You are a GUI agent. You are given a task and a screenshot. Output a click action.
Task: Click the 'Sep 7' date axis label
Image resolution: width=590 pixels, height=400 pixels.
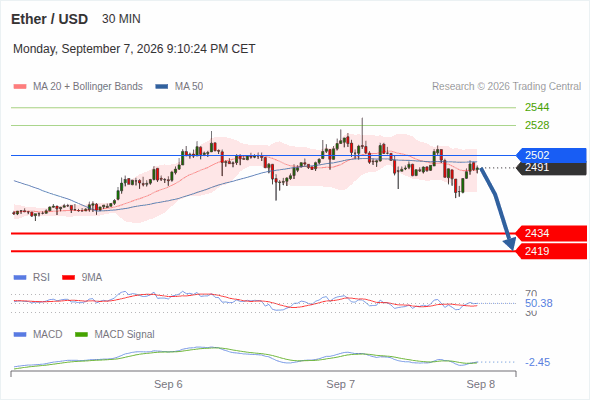tap(341, 384)
